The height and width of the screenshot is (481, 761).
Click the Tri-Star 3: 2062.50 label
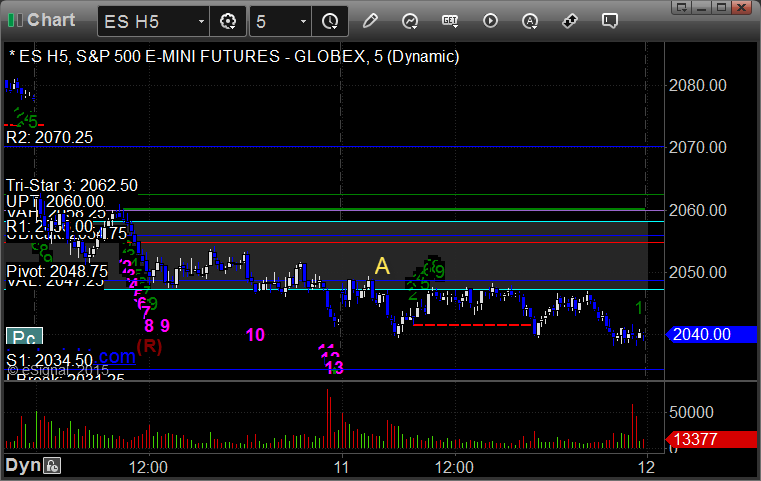click(72, 185)
